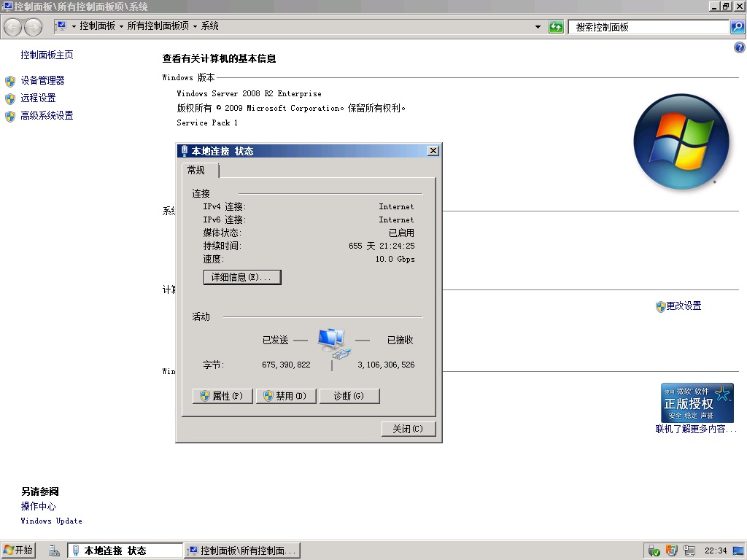
Task: Click the 22:34 taskbar clock
Action: coord(716,551)
